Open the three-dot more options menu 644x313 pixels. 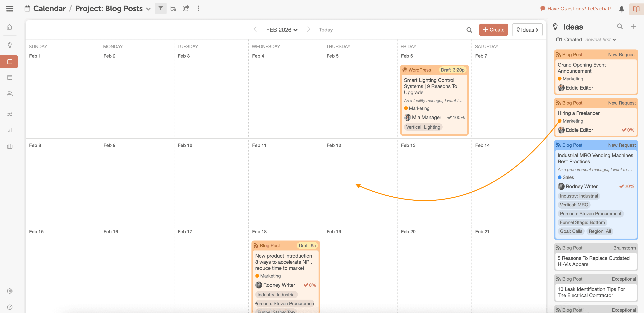(x=199, y=8)
